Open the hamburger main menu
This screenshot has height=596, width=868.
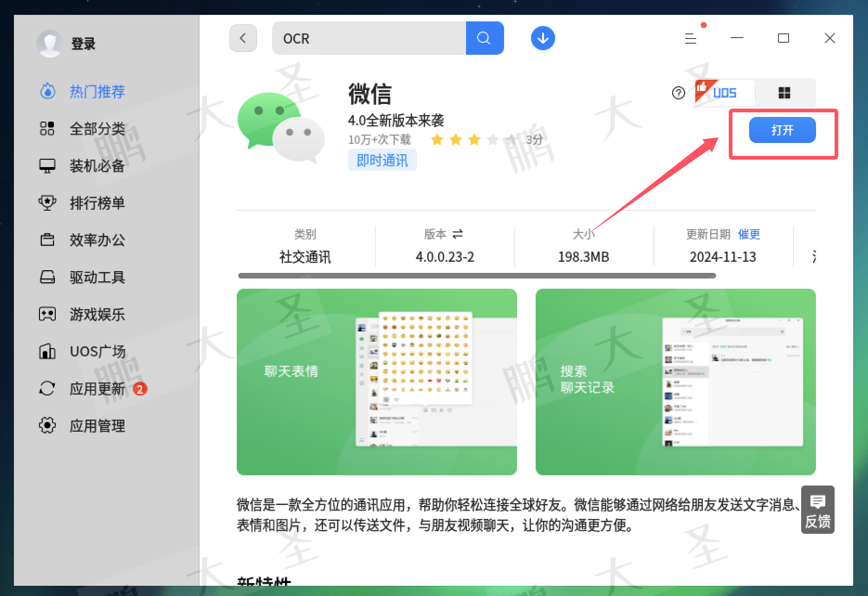[x=691, y=39]
